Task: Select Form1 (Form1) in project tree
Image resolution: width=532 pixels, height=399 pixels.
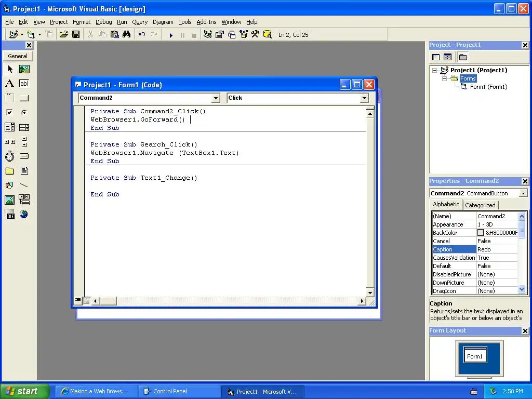Action: pyautogui.click(x=488, y=87)
